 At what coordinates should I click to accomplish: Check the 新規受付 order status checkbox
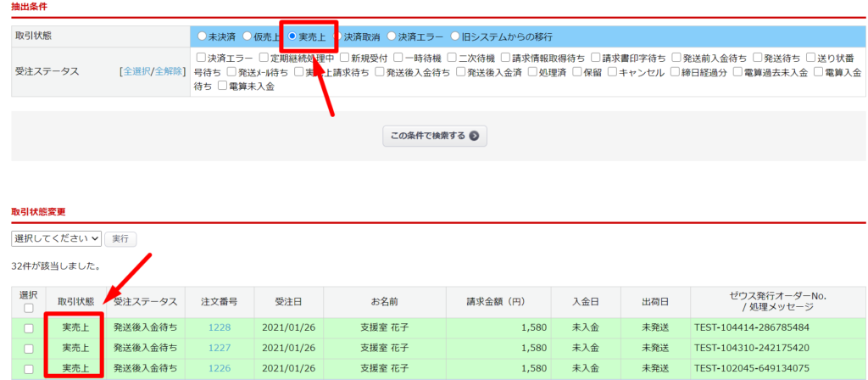(346, 59)
